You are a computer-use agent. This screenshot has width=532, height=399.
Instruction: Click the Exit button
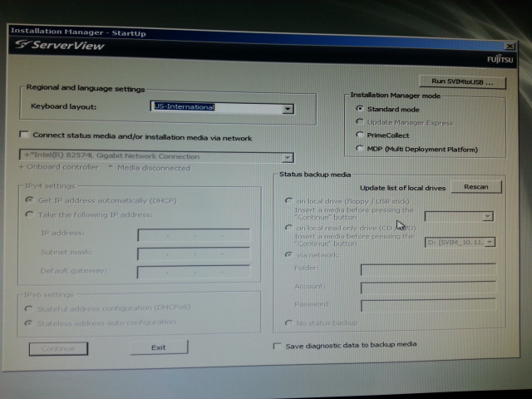pyautogui.click(x=159, y=347)
